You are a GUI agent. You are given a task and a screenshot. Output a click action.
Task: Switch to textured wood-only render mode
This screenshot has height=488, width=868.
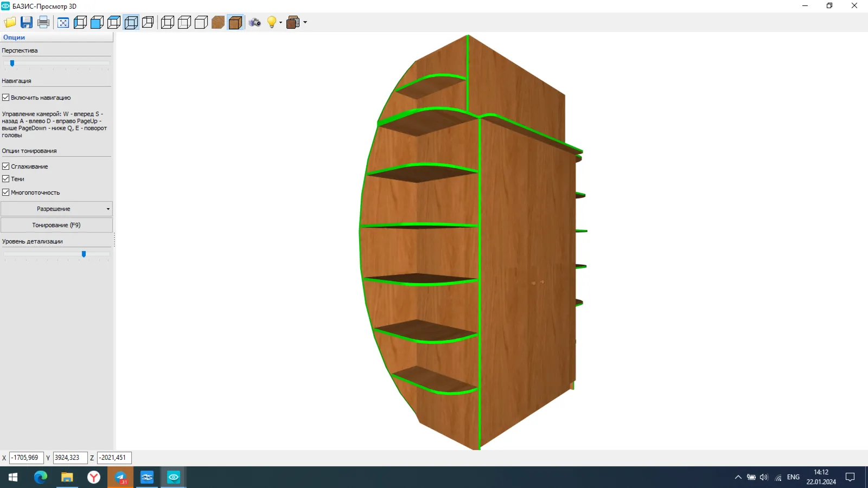coord(218,22)
